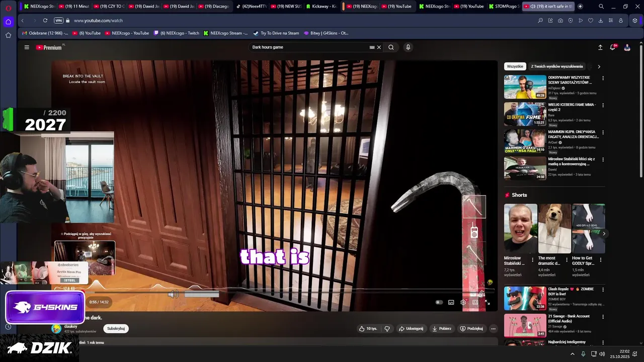The width and height of the screenshot is (644, 362).
Task: Open the Try To Drive na Steam bookmark
Action: pos(276,33)
